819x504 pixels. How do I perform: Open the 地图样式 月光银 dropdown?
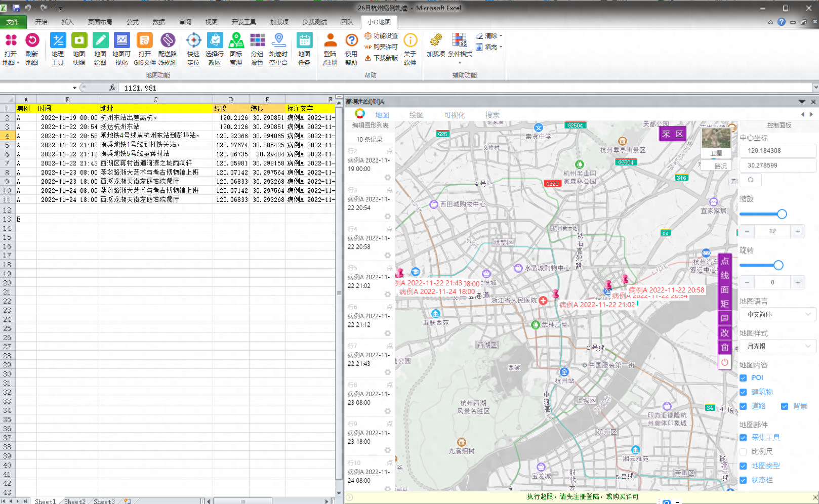tap(778, 346)
